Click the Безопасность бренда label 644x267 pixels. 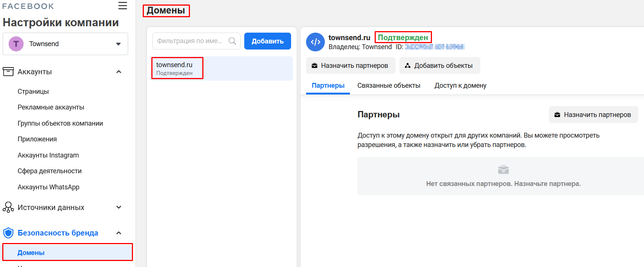coord(58,233)
